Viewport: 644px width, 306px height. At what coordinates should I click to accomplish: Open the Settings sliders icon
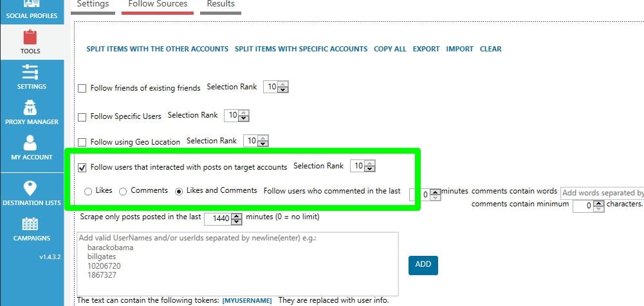pyautogui.click(x=30, y=72)
